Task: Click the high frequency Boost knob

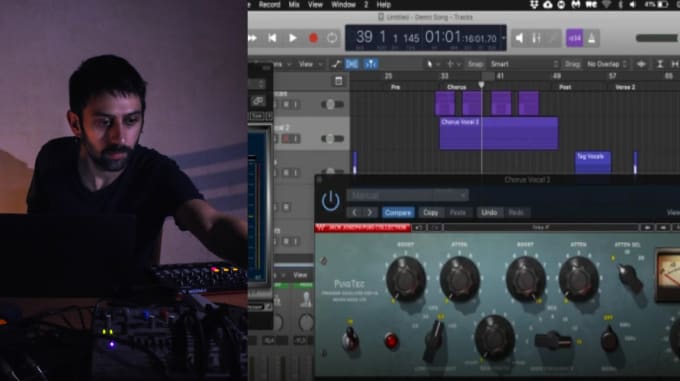Action: (525, 279)
